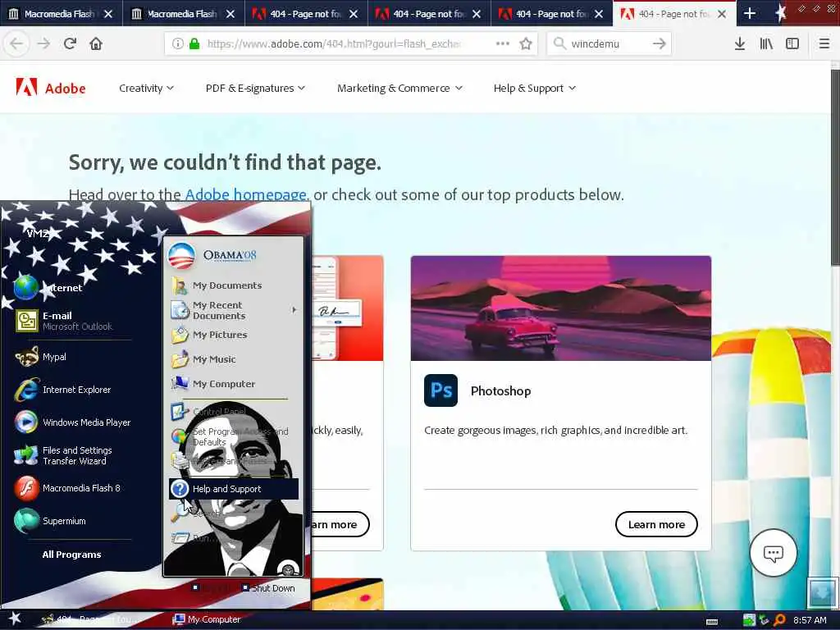Expand the PDF & E-signatures dropdown
This screenshot has width=840, height=630.
255,88
